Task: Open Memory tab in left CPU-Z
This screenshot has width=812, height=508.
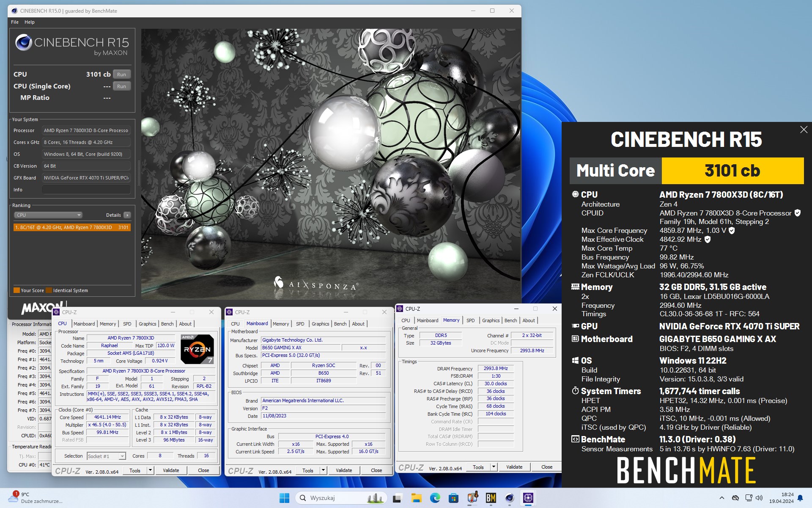Action: click(108, 324)
